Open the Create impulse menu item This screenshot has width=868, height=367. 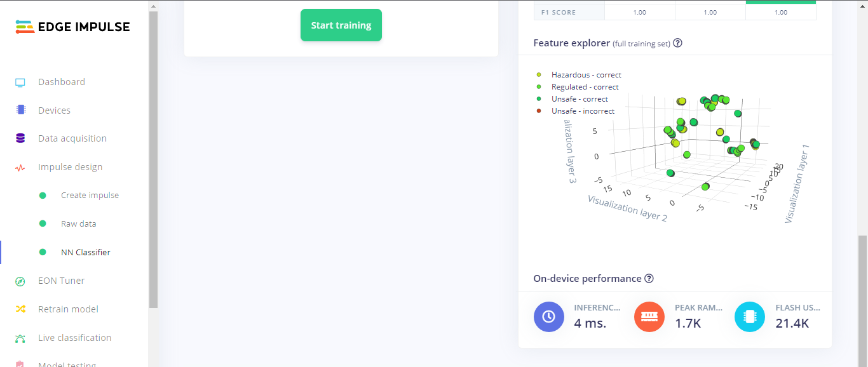[x=90, y=196]
